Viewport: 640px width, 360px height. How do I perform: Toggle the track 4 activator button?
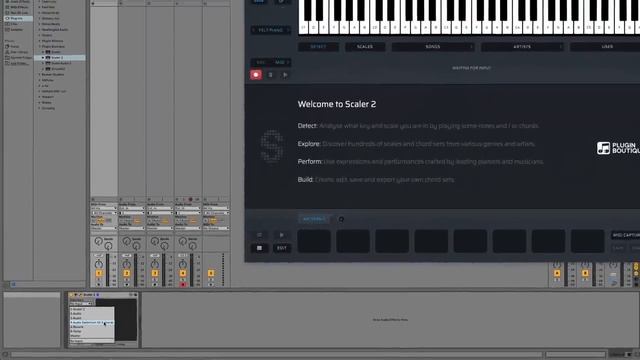[x=183, y=273]
